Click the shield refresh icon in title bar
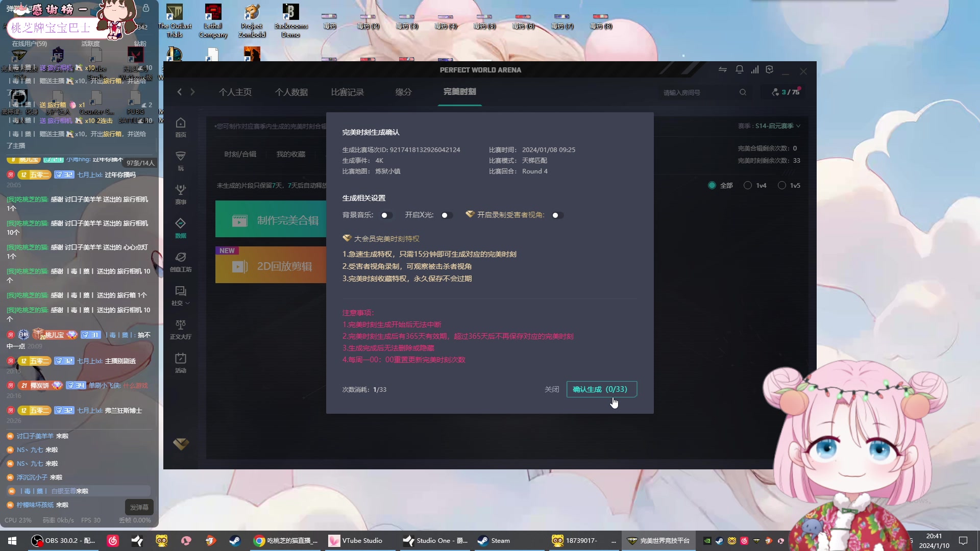Viewport: 980px width, 551px height. tap(770, 70)
